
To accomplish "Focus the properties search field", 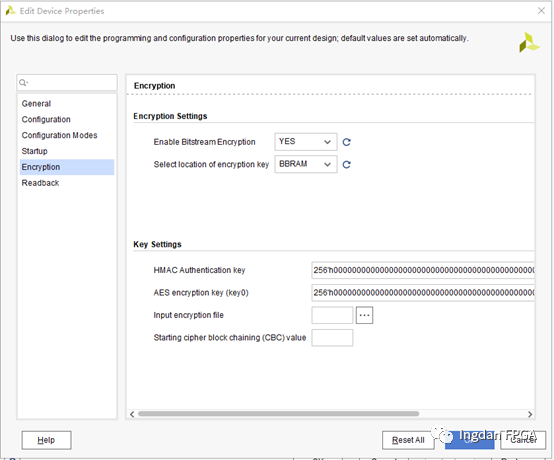I will (67, 83).
